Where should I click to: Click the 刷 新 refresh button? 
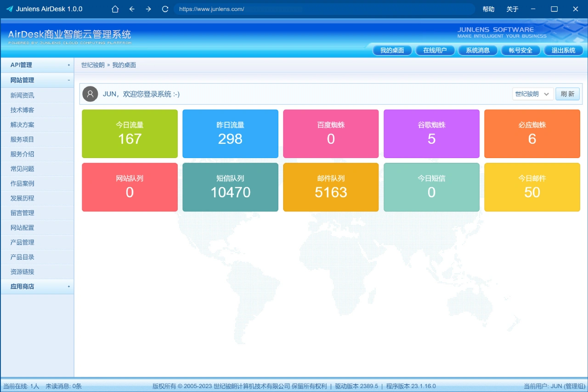[x=567, y=94]
